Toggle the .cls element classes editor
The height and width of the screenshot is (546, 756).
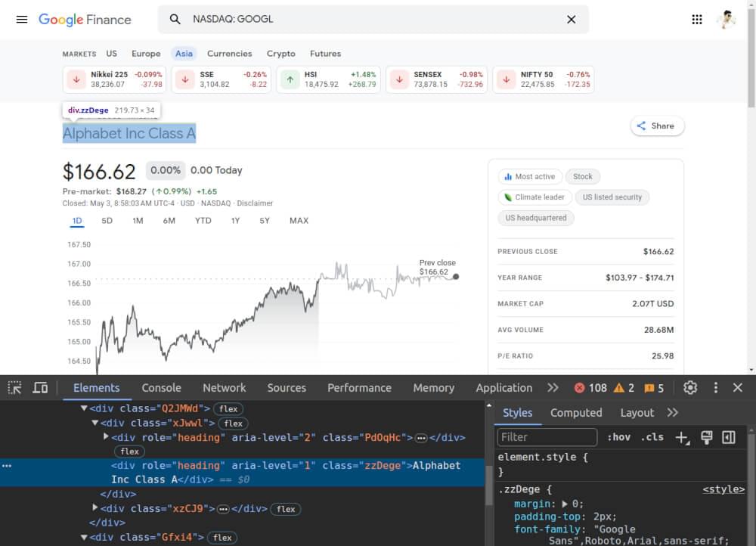click(x=652, y=437)
